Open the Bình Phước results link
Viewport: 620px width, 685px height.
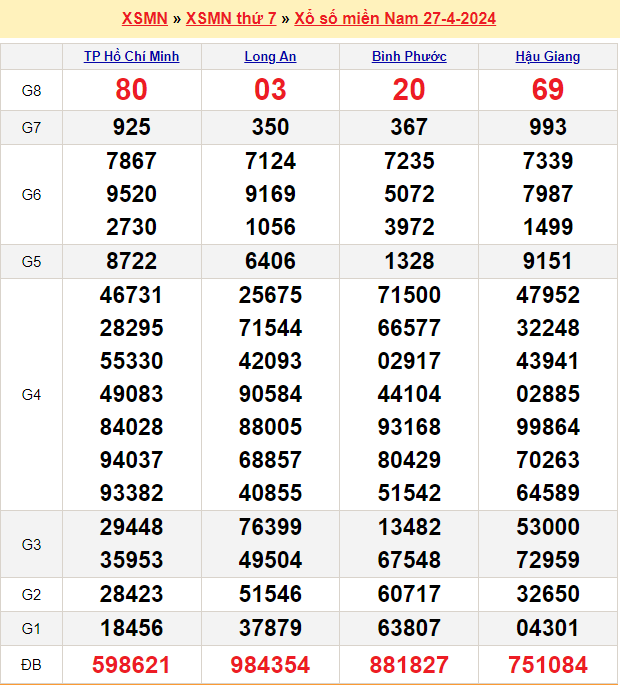[409, 57]
